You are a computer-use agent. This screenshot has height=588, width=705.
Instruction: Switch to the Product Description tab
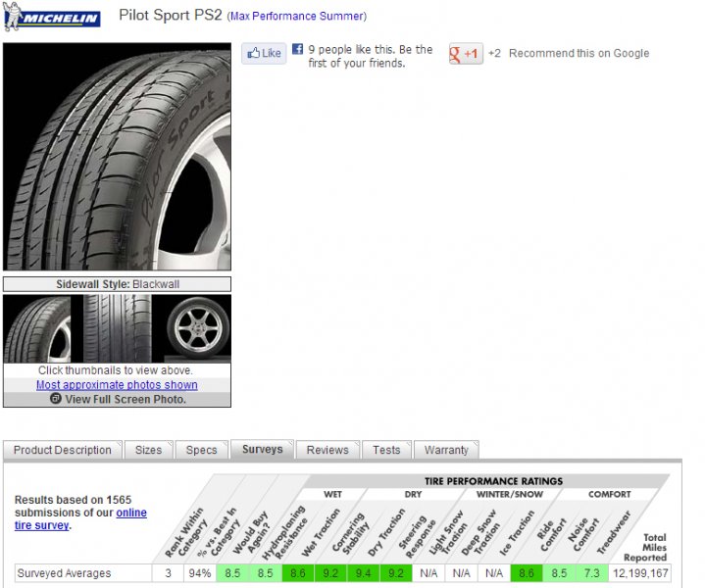[x=63, y=450]
